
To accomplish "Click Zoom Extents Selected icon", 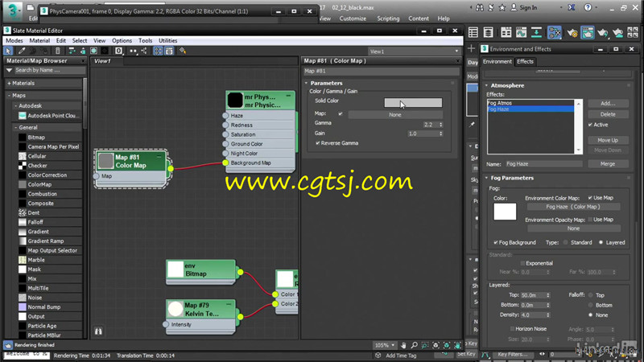I will click(x=447, y=345).
